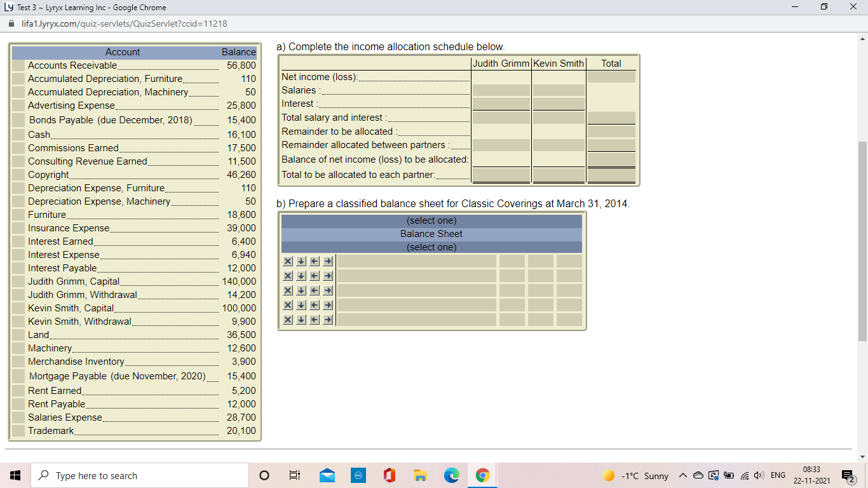
Task: Click the right-arrow icon on the fifth balance sheet row
Action: 327,319
